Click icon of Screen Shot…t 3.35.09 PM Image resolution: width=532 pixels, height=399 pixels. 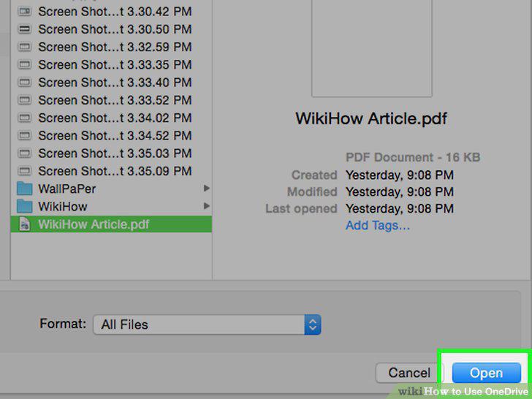[24, 171]
